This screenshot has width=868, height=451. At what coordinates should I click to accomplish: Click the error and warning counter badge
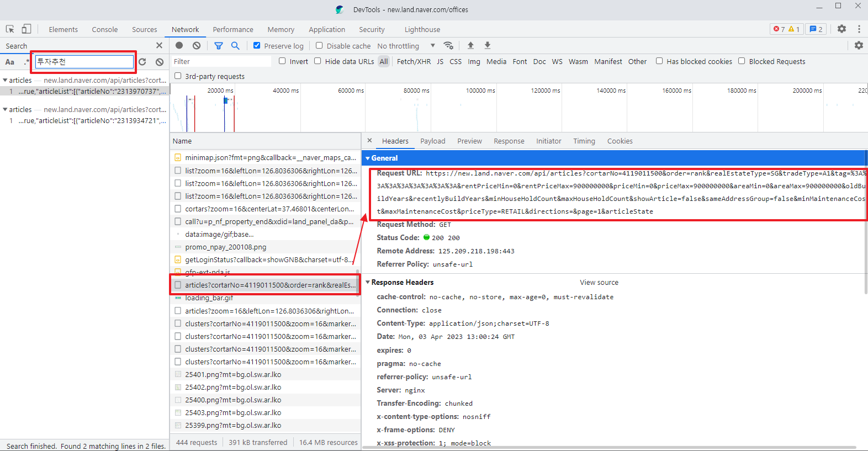[786, 29]
